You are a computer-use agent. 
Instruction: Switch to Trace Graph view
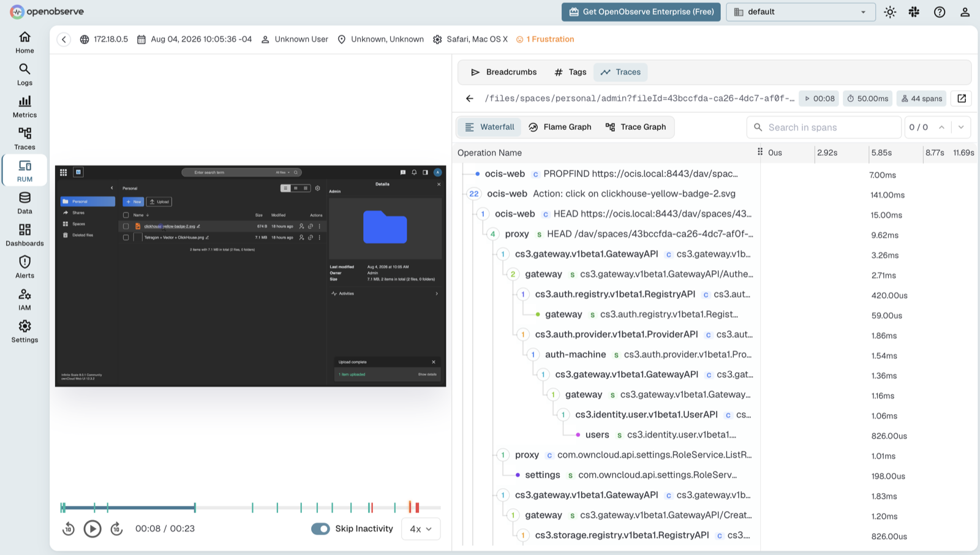tap(636, 127)
